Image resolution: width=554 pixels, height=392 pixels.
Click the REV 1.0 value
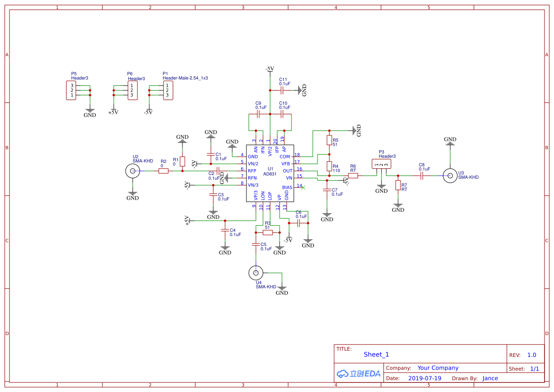click(532, 355)
